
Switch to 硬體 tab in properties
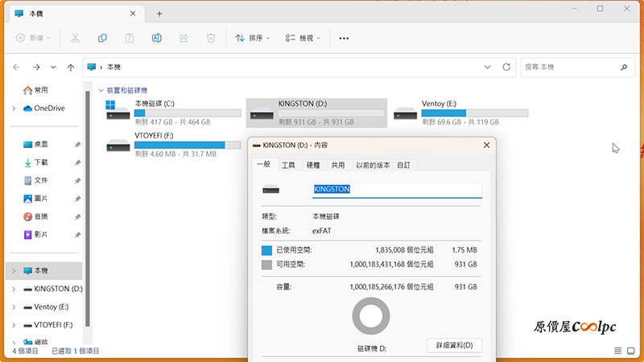[313, 165]
